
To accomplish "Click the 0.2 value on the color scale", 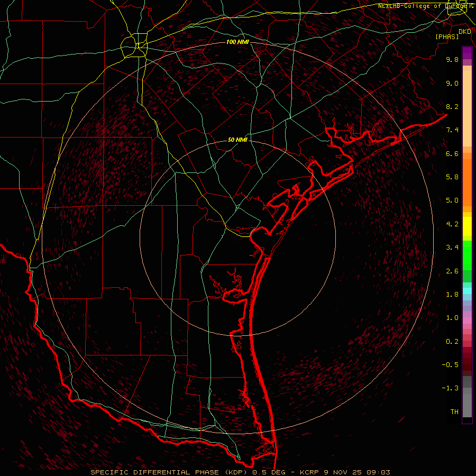I will 452,342.
